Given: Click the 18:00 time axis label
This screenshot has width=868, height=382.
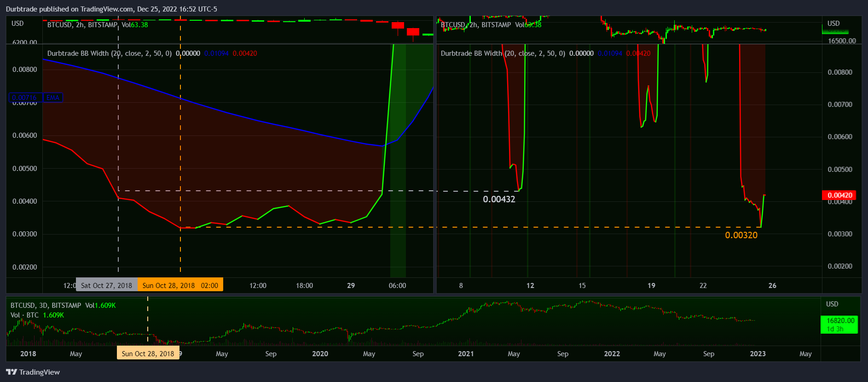Looking at the screenshot, I should (304, 285).
